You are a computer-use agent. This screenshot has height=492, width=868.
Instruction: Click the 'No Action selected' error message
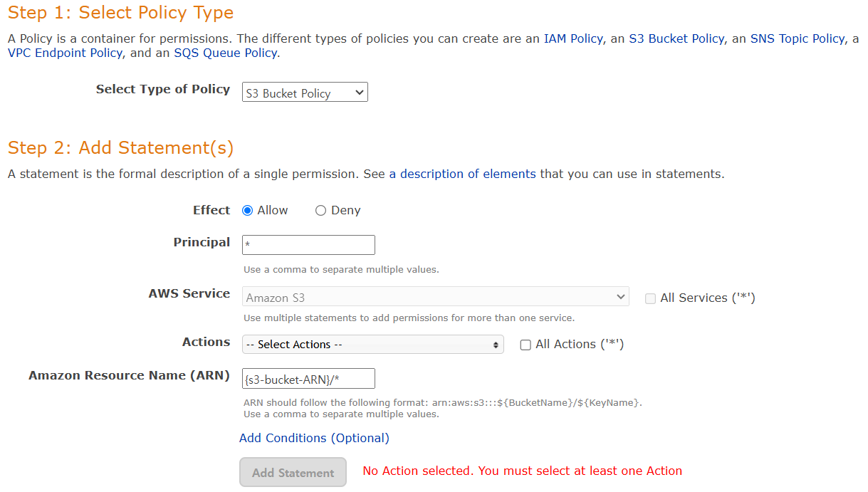click(x=523, y=471)
